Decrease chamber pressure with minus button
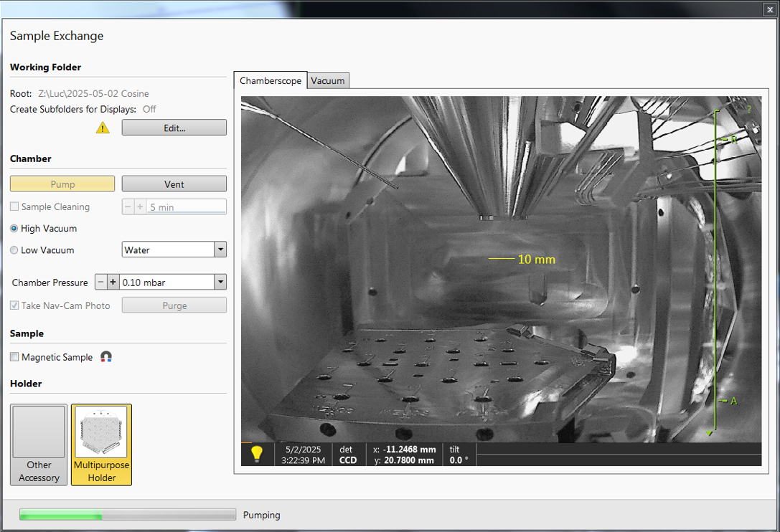Screen dimensions: 780x532 101,282
